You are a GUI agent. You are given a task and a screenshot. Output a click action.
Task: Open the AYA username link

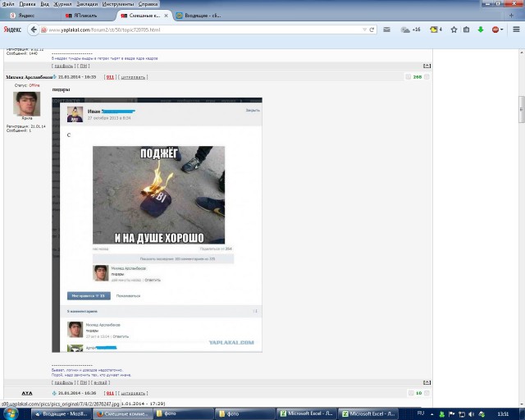(27, 393)
